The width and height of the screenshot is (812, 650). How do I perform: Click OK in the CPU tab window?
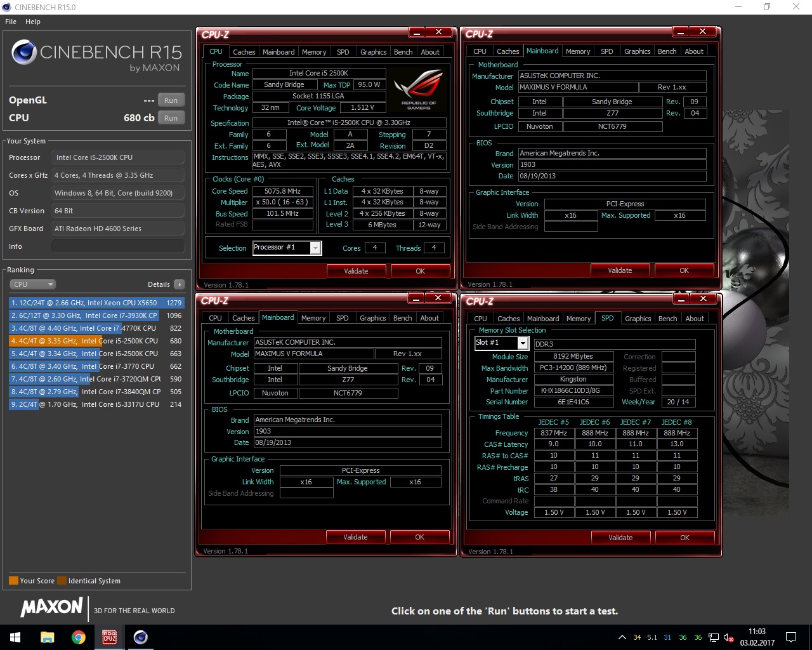pyautogui.click(x=421, y=271)
